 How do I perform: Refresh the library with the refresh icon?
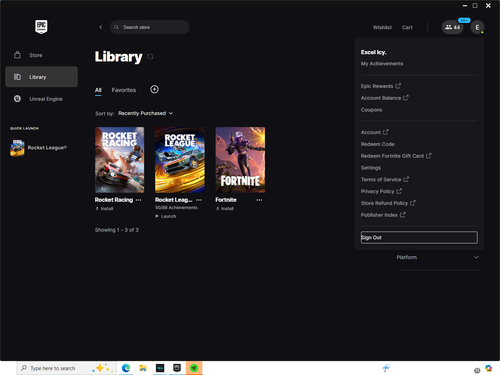click(x=150, y=57)
